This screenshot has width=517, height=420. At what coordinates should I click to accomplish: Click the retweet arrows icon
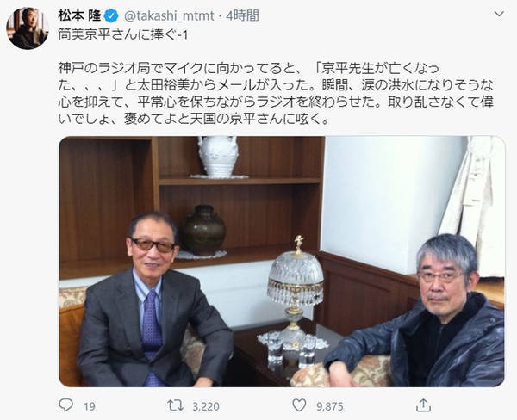[x=176, y=405]
